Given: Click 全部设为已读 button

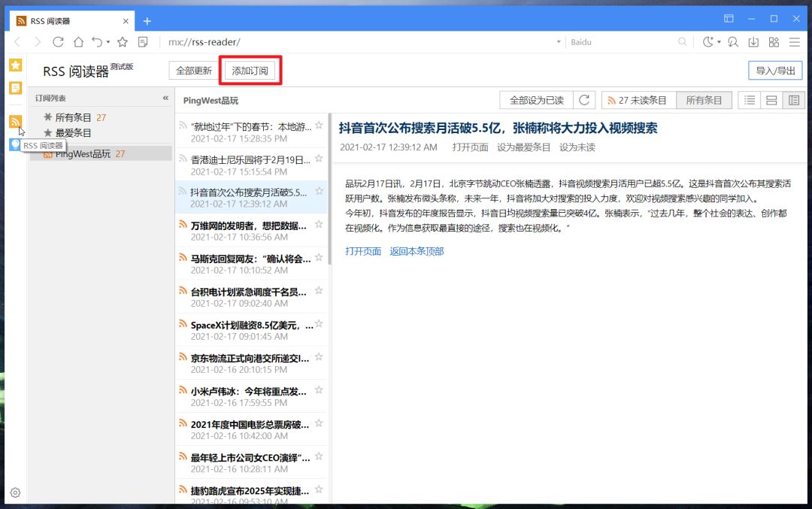Looking at the screenshot, I should pos(537,100).
